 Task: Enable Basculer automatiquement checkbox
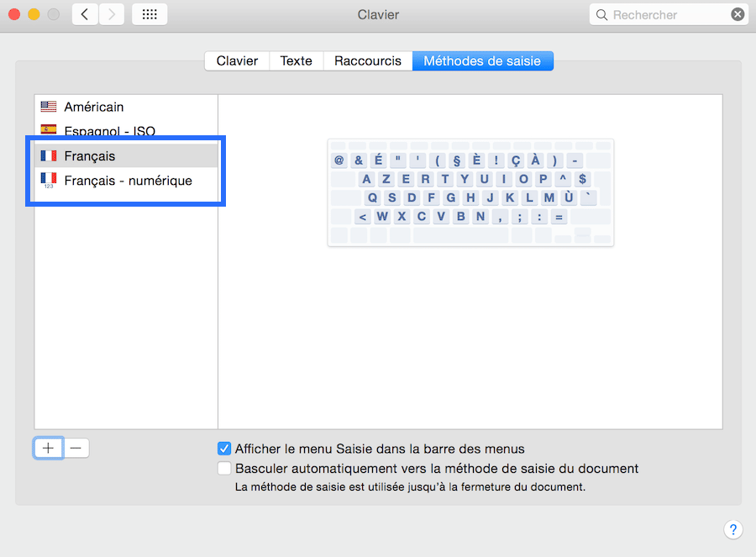[x=224, y=468]
